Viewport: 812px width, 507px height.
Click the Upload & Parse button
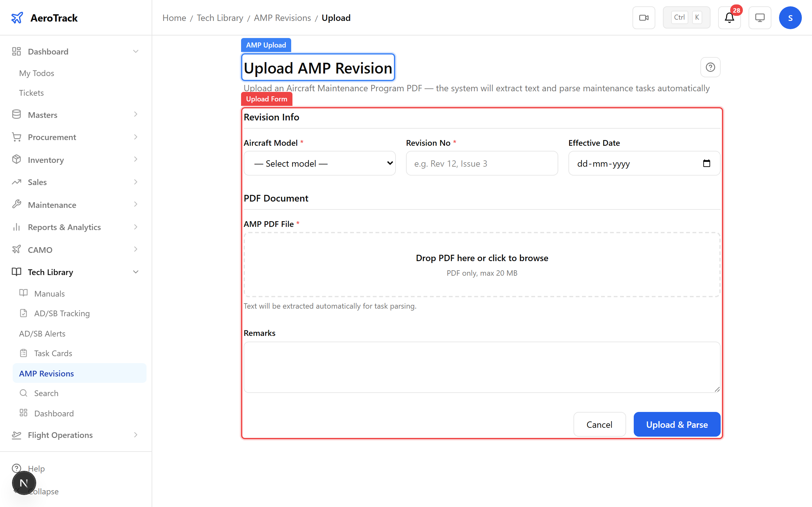[x=677, y=424]
